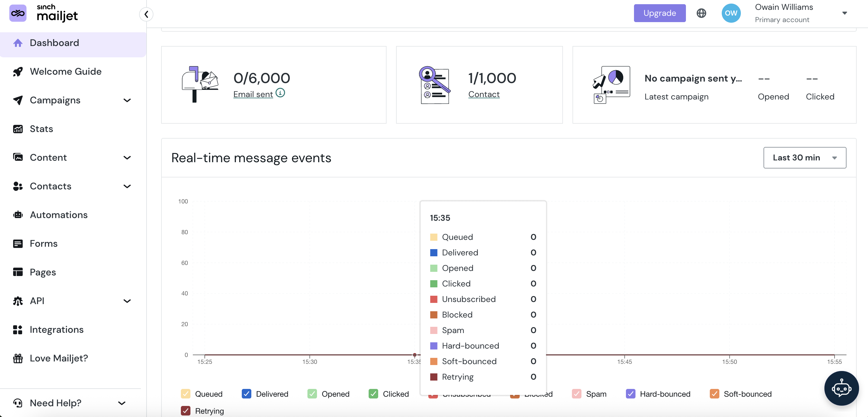868x417 pixels.
Task: Open the language globe selector
Action: tap(701, 13)
